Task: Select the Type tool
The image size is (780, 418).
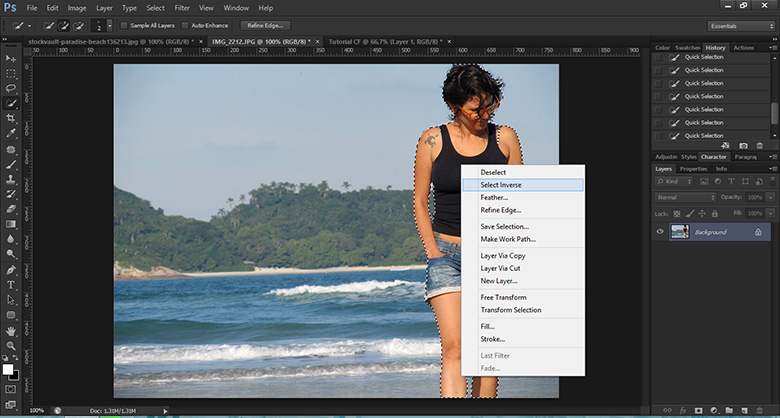Action: pos(11,285)
